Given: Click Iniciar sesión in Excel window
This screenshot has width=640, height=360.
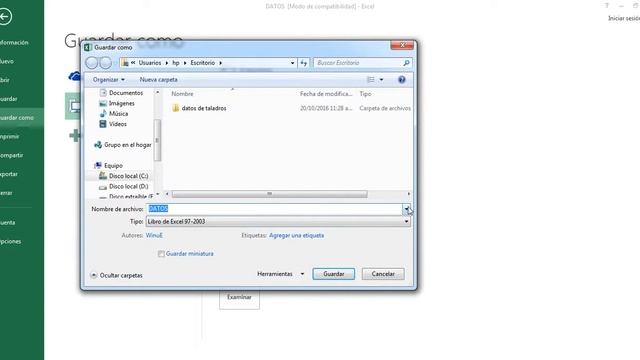Looking at the screenshot, I should (x=624, y=18).
